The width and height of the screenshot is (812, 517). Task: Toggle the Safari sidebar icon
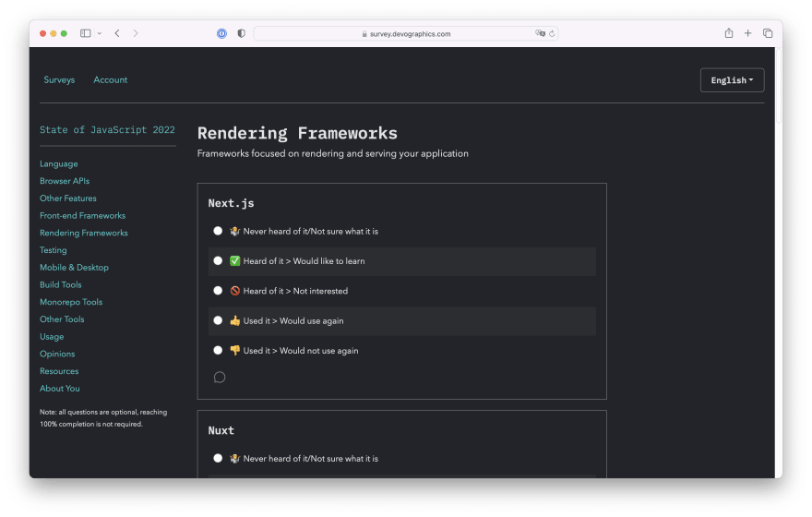click(86, 33)
